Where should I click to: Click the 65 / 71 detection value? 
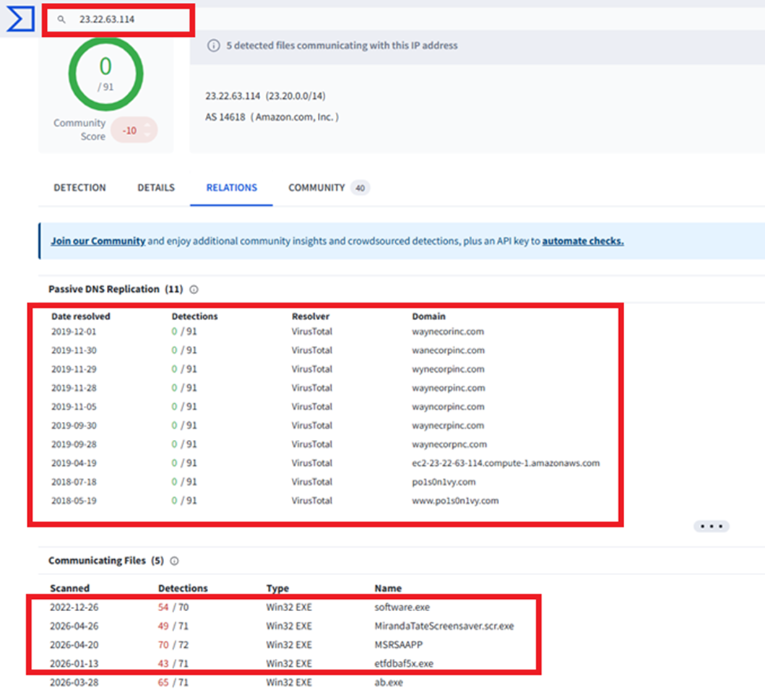click(173, 683)
